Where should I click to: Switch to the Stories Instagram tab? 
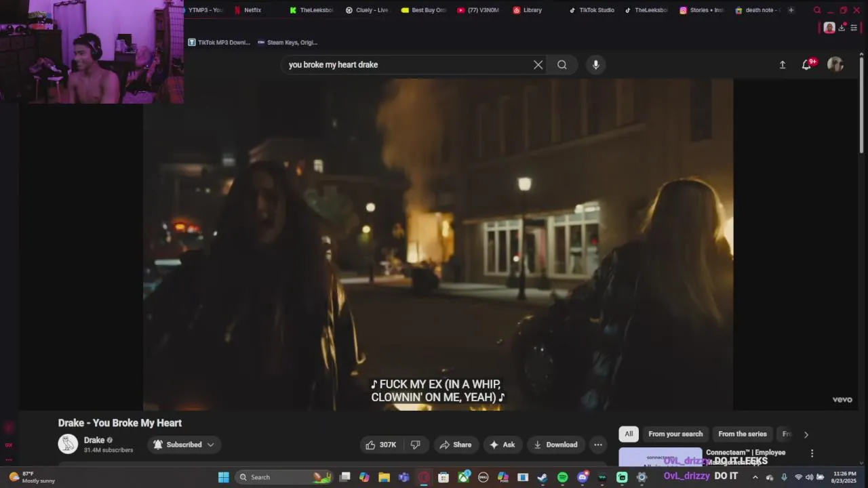point(703,10)
